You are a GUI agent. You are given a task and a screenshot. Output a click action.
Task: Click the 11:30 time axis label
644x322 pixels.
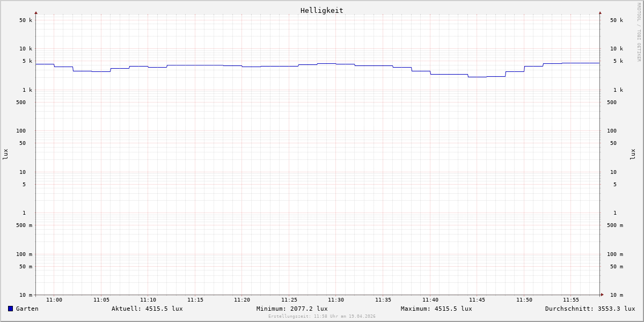coord(336,300)
